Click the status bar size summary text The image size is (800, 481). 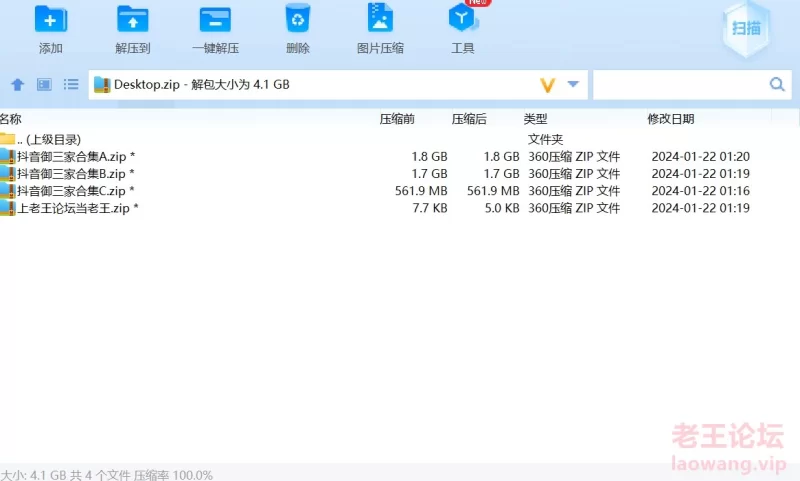point(107,475)
